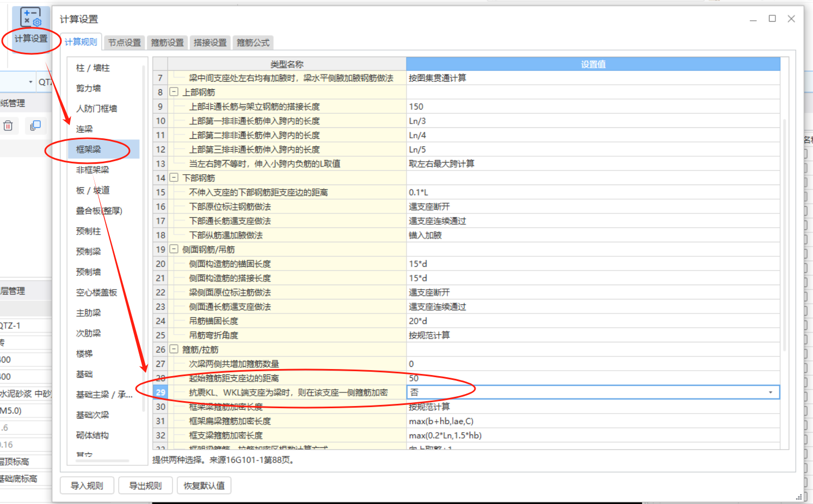Select row 29 抗震KL、WKL端支座为梁时 setting name
This screenshot has height=504, width=813.
(288, 392)
